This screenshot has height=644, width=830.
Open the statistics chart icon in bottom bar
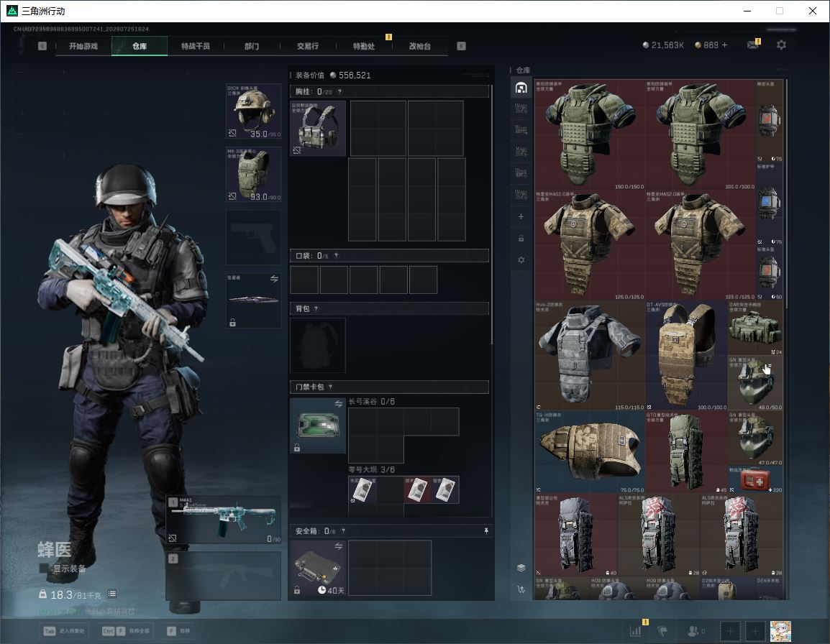point(636,631)
